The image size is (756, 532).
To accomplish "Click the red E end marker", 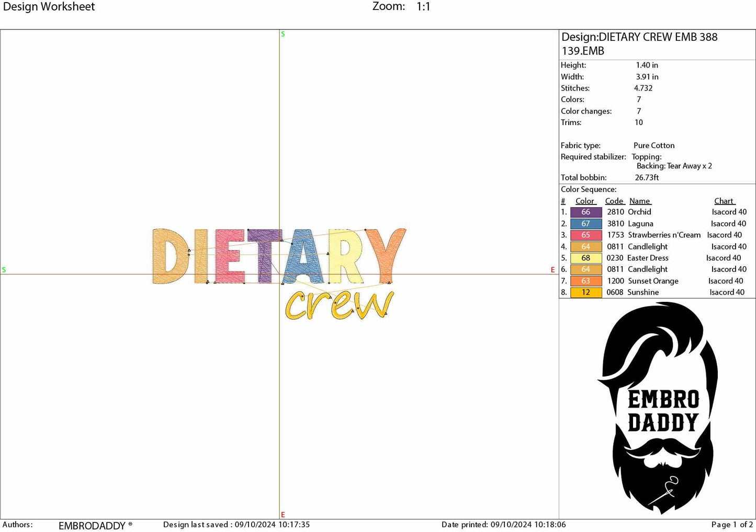I will click(x=552, y=270).
